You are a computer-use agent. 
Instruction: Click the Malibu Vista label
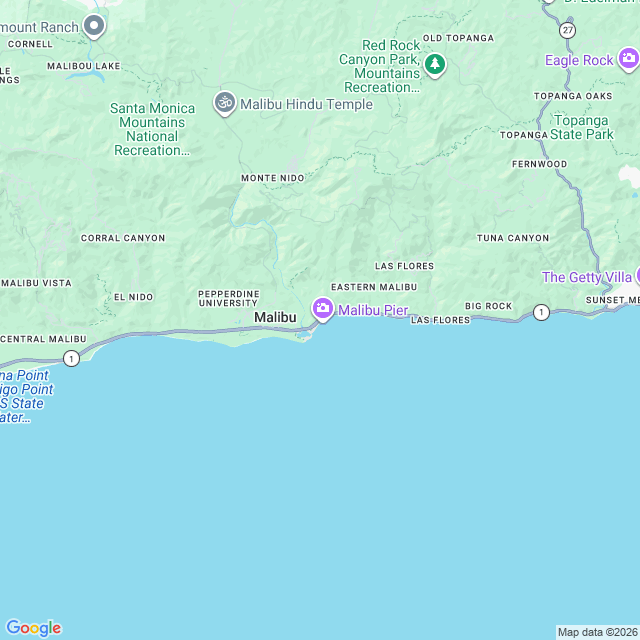(36, 283)
